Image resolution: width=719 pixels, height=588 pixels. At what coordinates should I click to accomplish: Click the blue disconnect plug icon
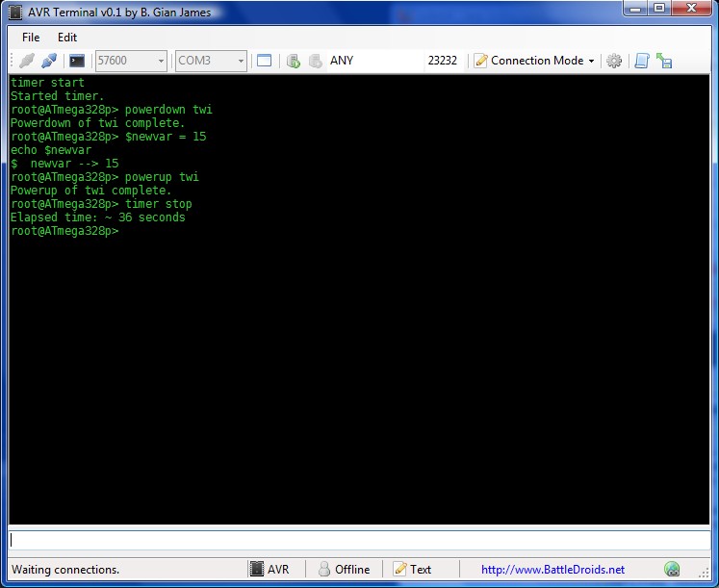click(x=49, y=61)
